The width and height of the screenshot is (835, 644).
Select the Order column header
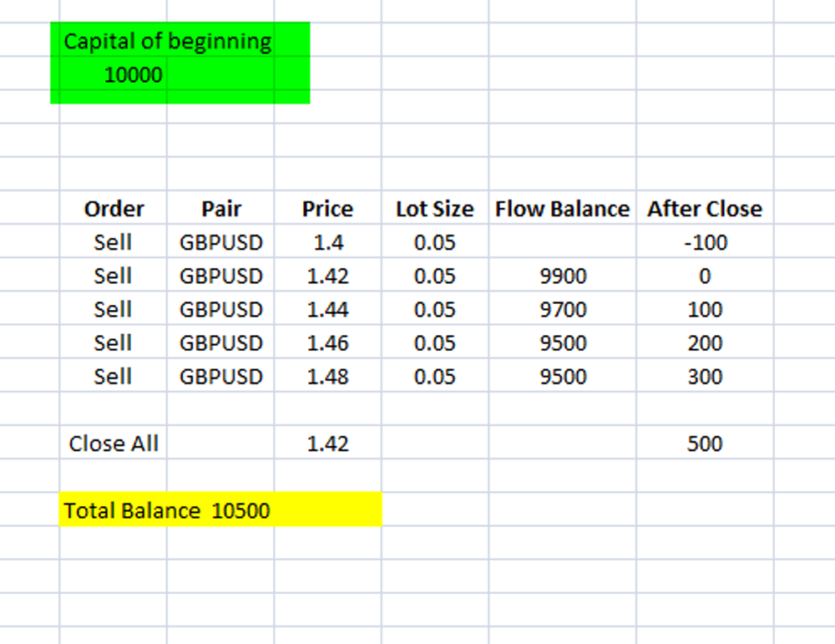coord(114,208)
